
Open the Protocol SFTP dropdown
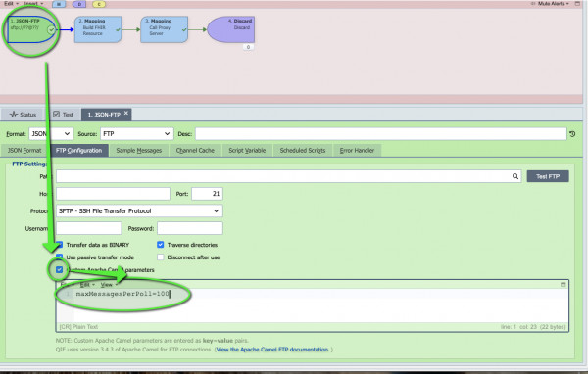pos(139,210)
